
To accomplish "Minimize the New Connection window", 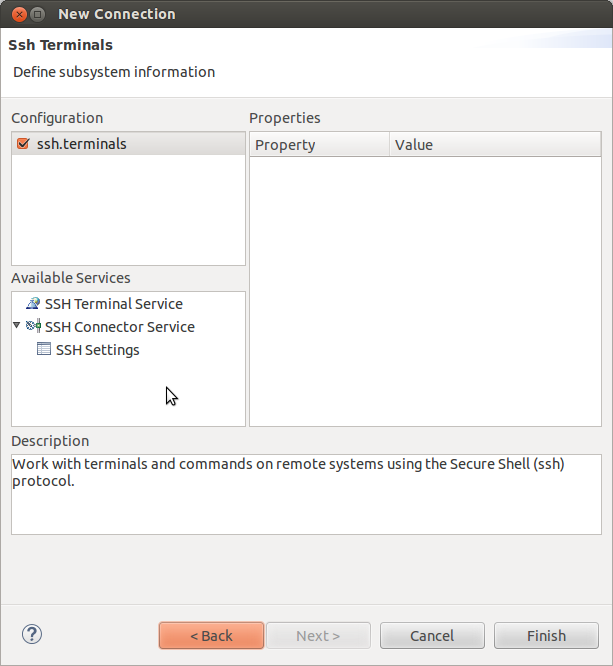I will pos(37,14).
